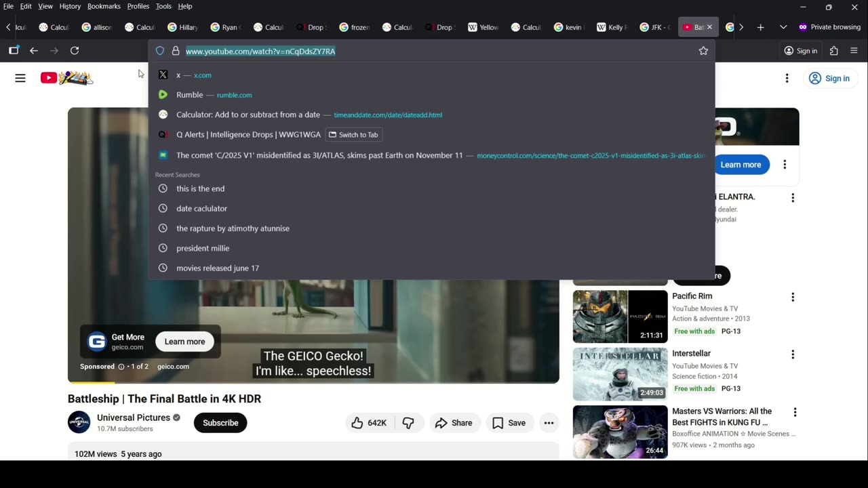868x488 pixels.
Task: Open the Universal Pictures channel avatar
Action: coord(79,422)
